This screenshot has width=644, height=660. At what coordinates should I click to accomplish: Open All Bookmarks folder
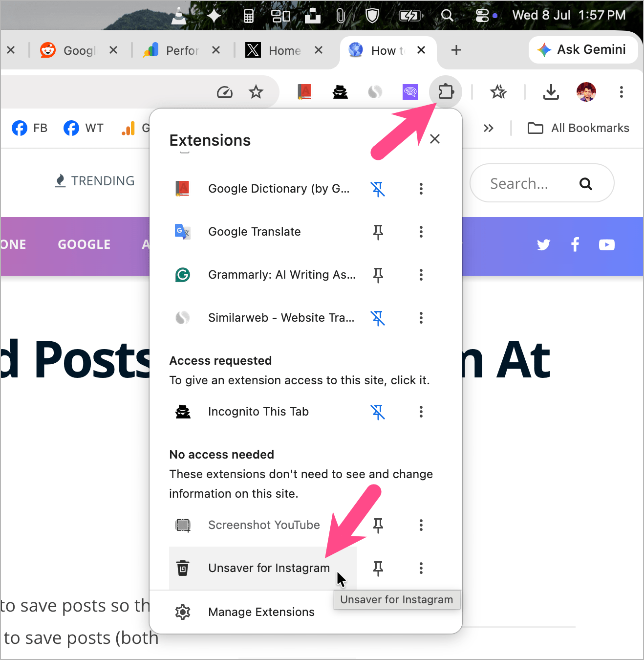(x=579, y=128)
